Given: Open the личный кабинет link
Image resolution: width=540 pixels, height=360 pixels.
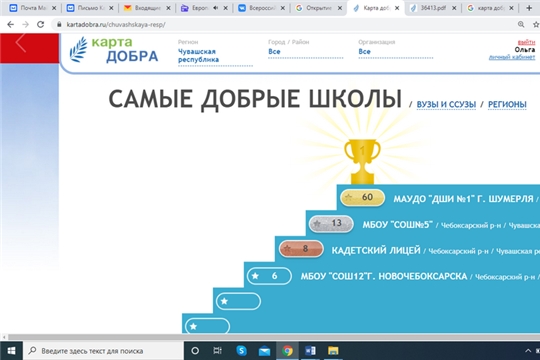Looking at the screenshot, I should click(x=512, y=57).
